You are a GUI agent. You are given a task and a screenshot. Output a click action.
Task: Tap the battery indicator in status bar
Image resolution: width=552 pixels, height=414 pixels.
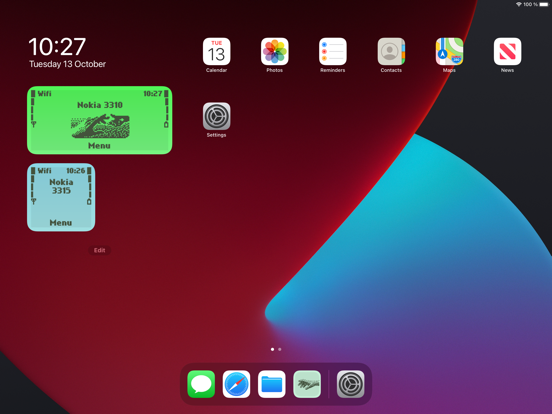544,4
